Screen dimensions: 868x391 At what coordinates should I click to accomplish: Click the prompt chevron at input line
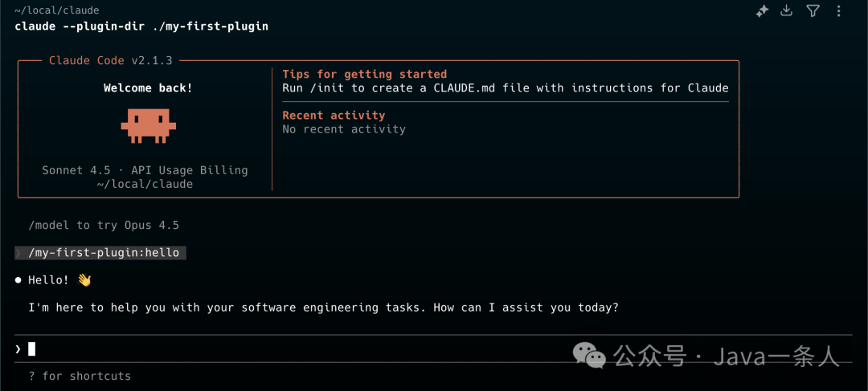coord(18,348)
